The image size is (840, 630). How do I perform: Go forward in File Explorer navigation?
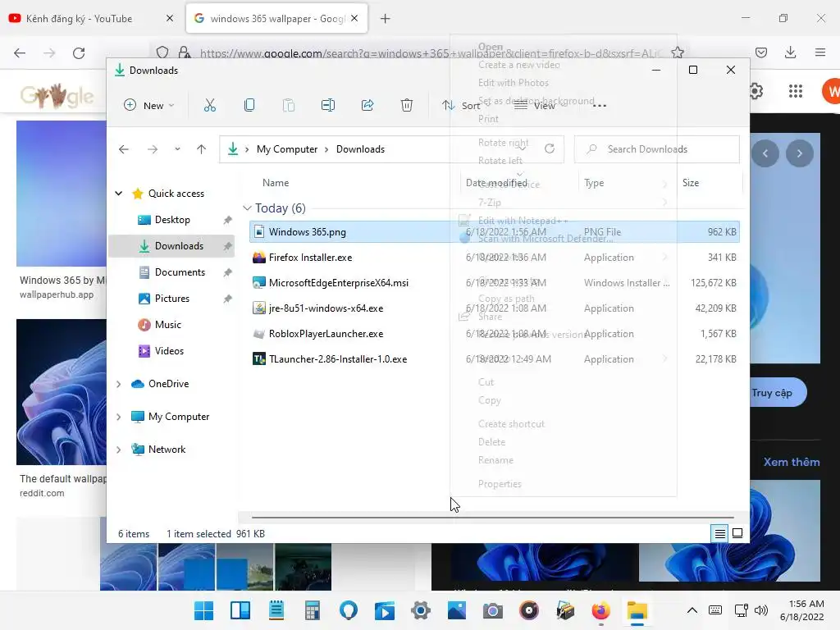coord(153,149)
